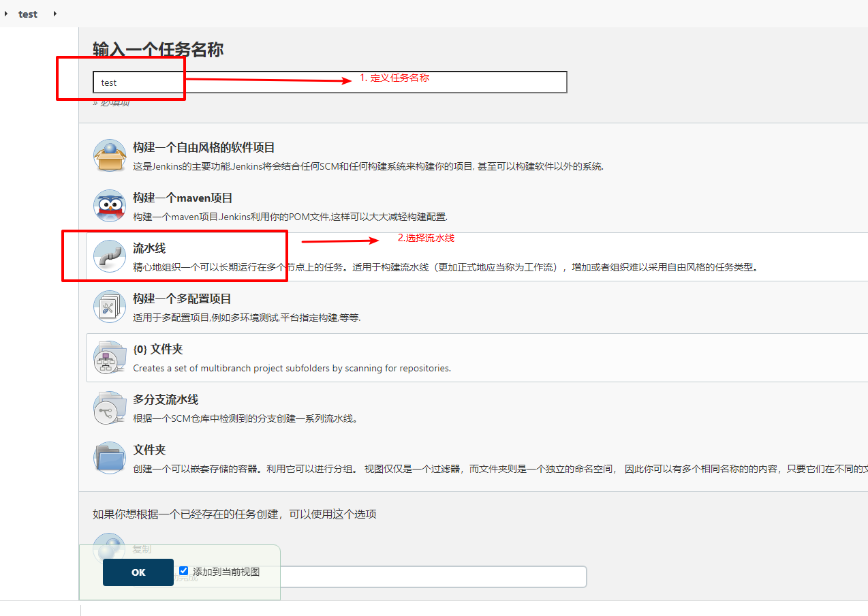Click the blue Folder icon
The image size is (868, 616).
tap(110, 458)
